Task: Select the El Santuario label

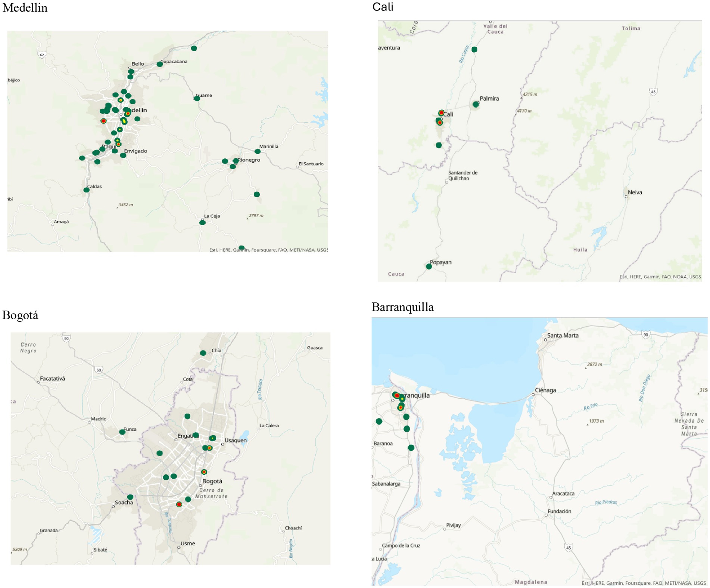Action: click(x=311, y=164)
